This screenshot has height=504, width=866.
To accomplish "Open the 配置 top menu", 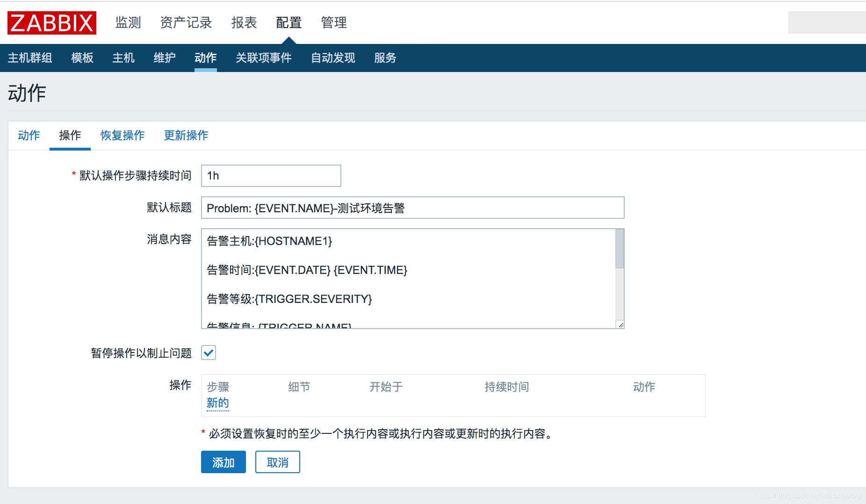I will (289, 22).
